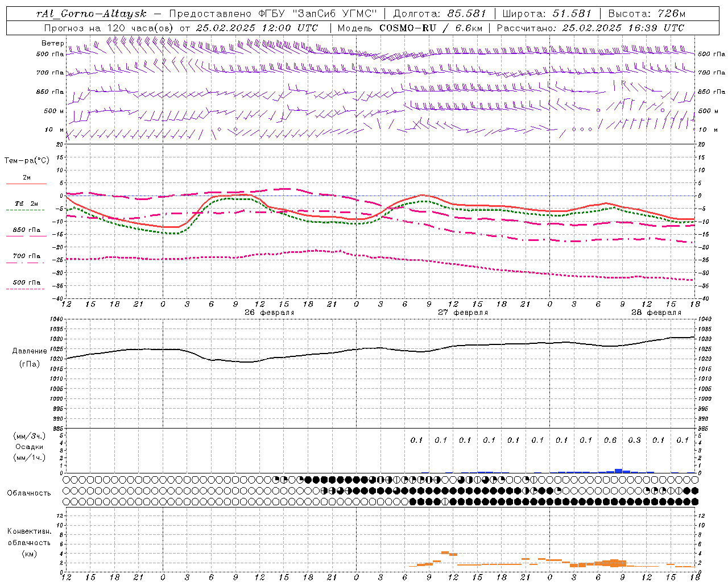Screen dimensions: 728x582
Task: Click the Давление pressure panel label
Action: (30, 351)
